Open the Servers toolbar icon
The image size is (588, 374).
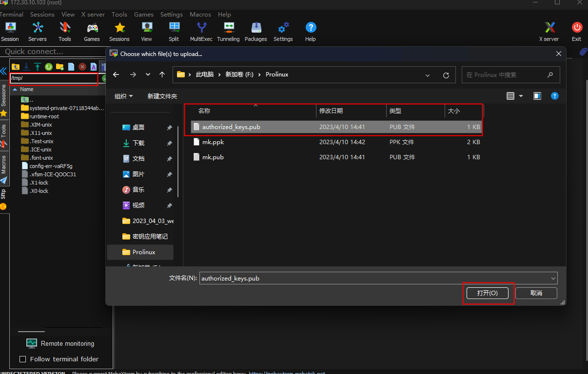coord(38,32)
